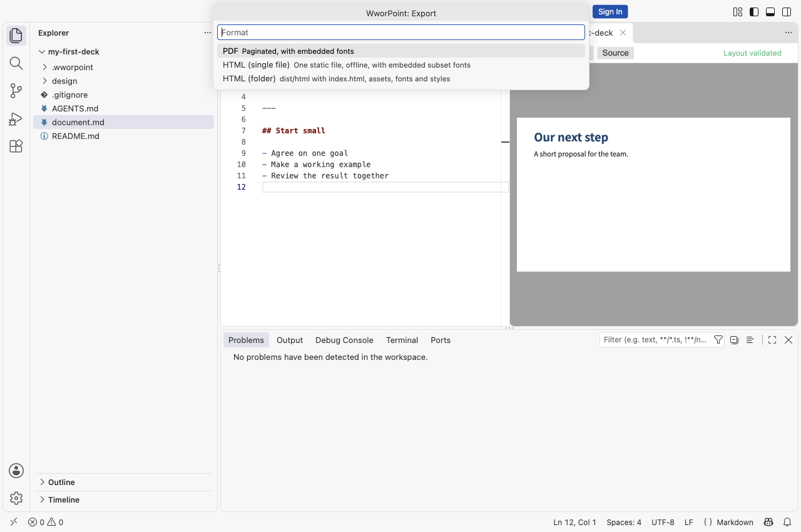Open AGENTS.md in the explorer
The height and width of the screenshot is (532, 801).
click(124, 108)
